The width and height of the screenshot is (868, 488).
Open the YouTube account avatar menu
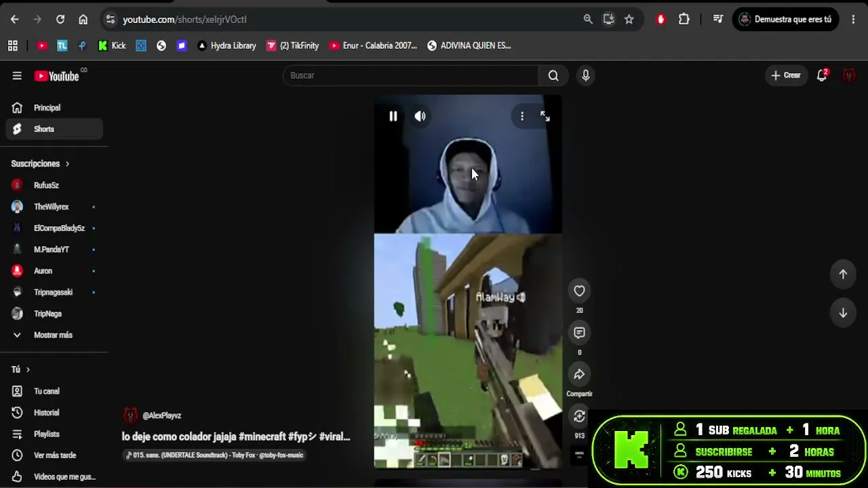coord(848,75)
